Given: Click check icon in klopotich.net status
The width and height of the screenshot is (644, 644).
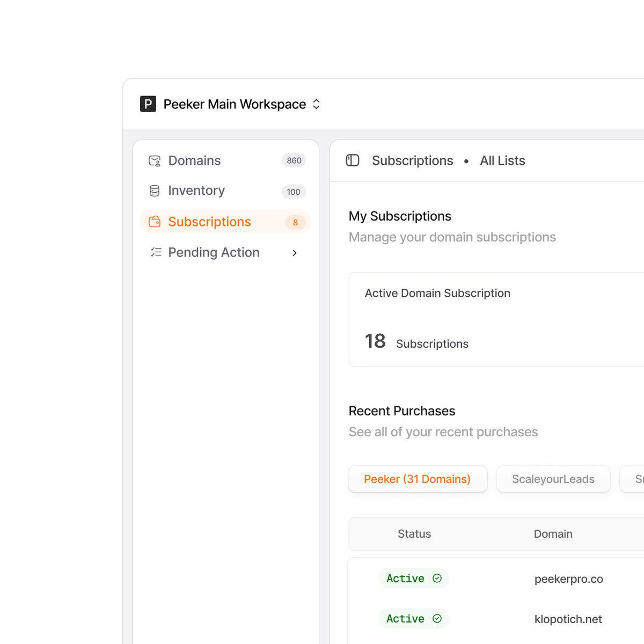Looking at the screenshot, I should tap(437, 618).
